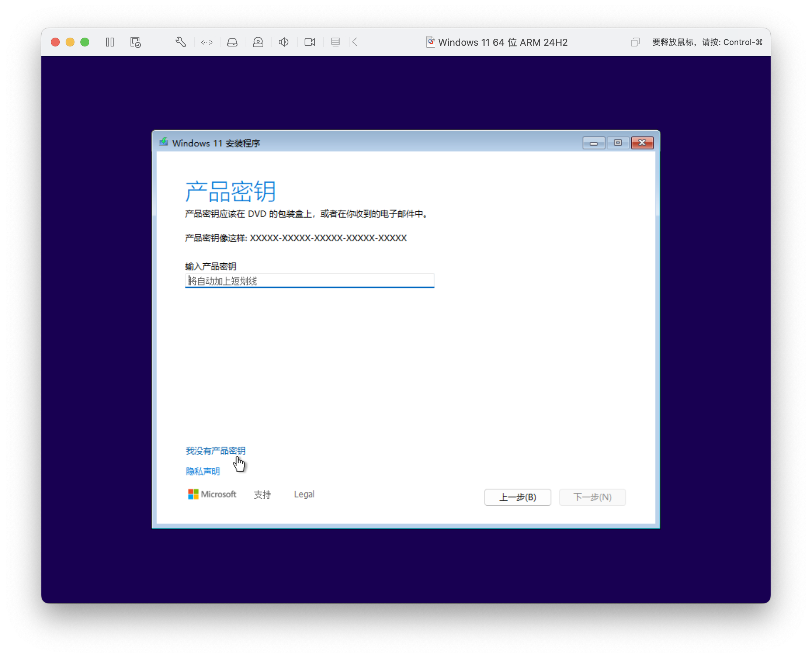812x658 pixels.
Task: Click the CD/DVD drive icon
Action: point(258,42)
